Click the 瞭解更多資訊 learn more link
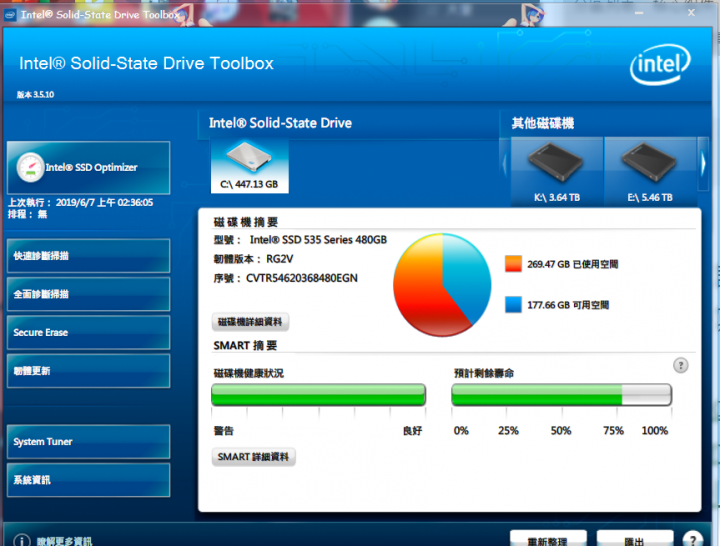 coord(65,541)
